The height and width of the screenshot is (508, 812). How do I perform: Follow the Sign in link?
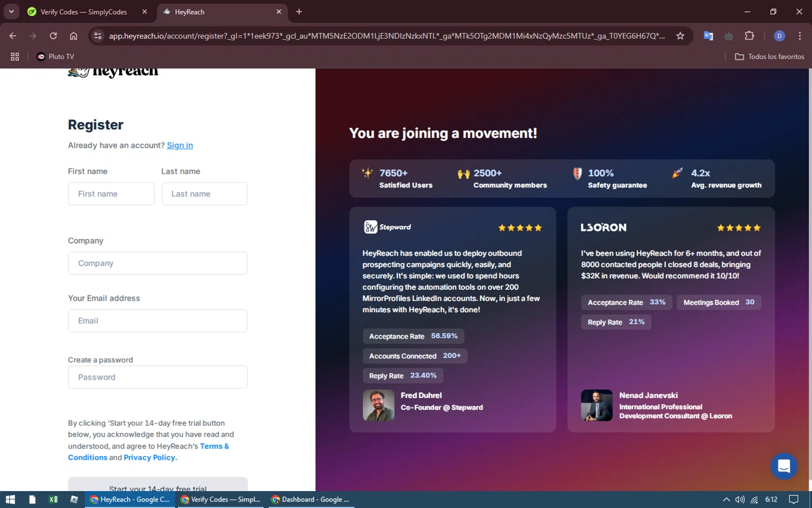(180, 145)
